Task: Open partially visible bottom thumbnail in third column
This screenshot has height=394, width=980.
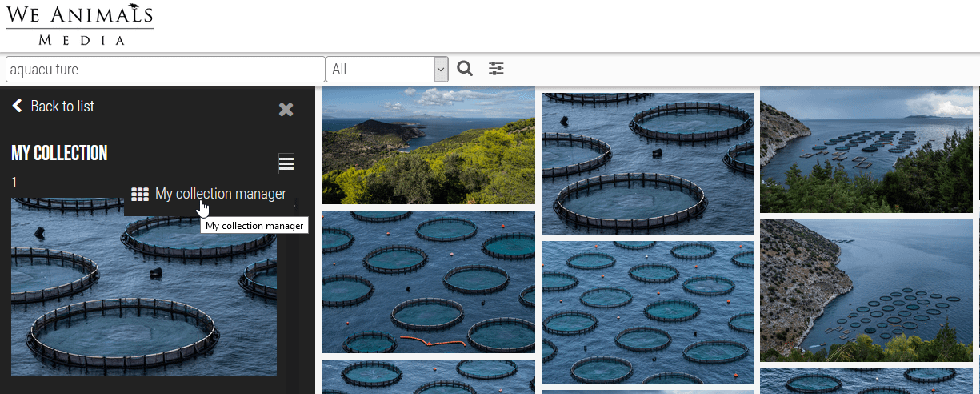Action: (866, 381)
